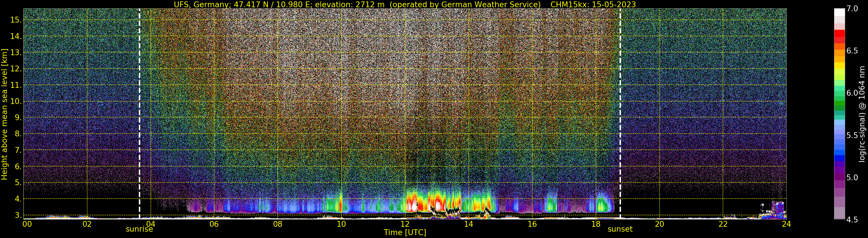Viewport: 868px width, 238px height.
Task: Click the colorbar tick value "4.5"
Action: coord(852,220)
